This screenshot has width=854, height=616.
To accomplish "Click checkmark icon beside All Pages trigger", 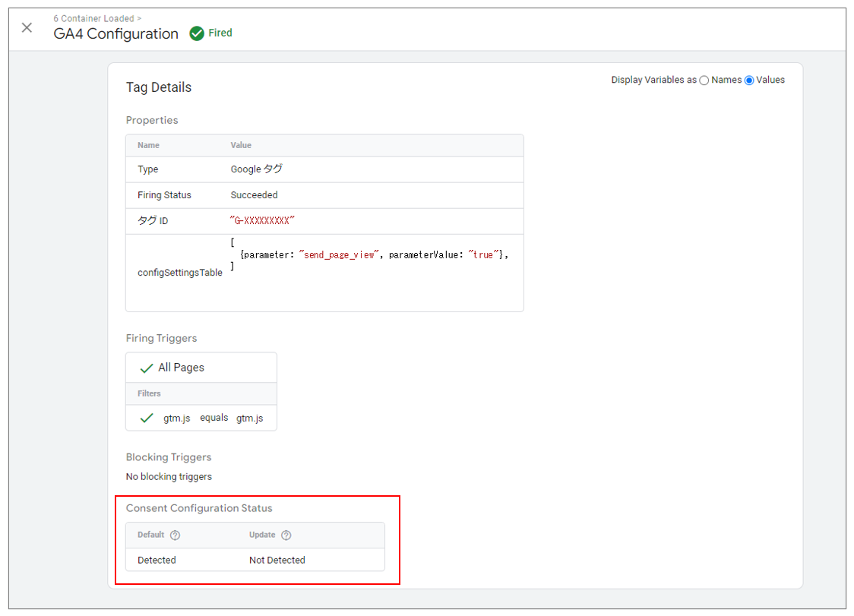I will click(147, 368).
